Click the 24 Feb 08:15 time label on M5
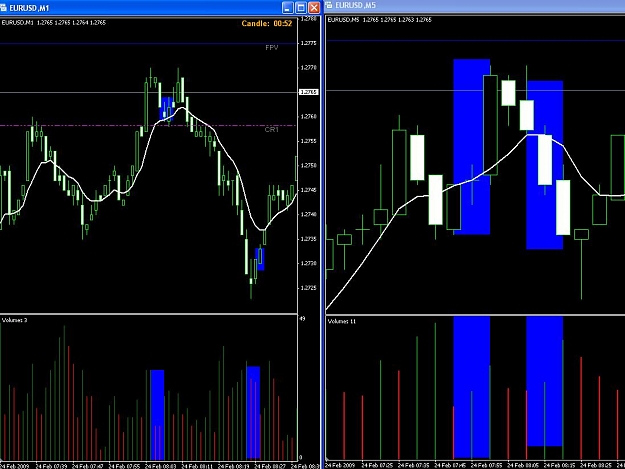 click(x=559, y=465)
